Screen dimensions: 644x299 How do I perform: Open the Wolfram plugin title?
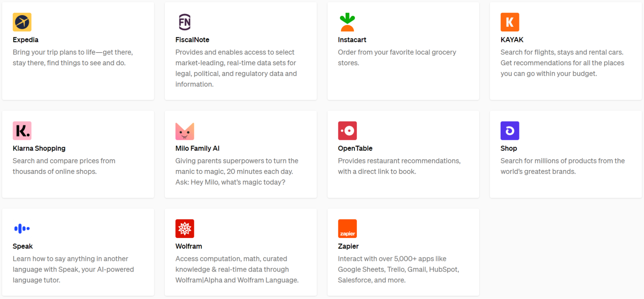[x=188, y=246]
